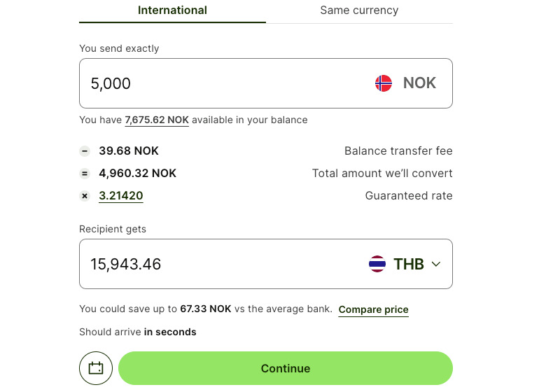The height and width of the screenshot is (392, 560).
Task: Click the Balance transfer fee label
Action: click(398, 151)
